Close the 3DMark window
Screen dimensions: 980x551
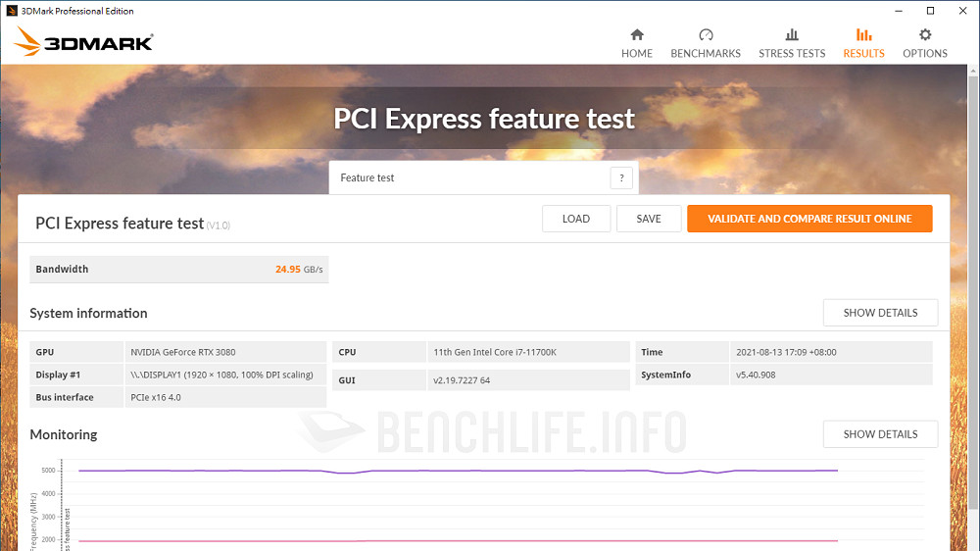pyautogui.click(x=962, y=11)
